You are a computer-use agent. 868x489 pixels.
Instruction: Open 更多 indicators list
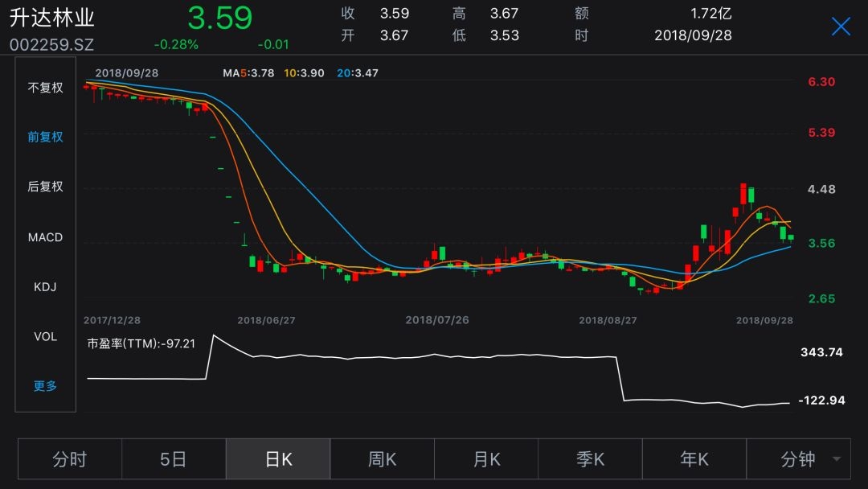(x=46, y=386)
